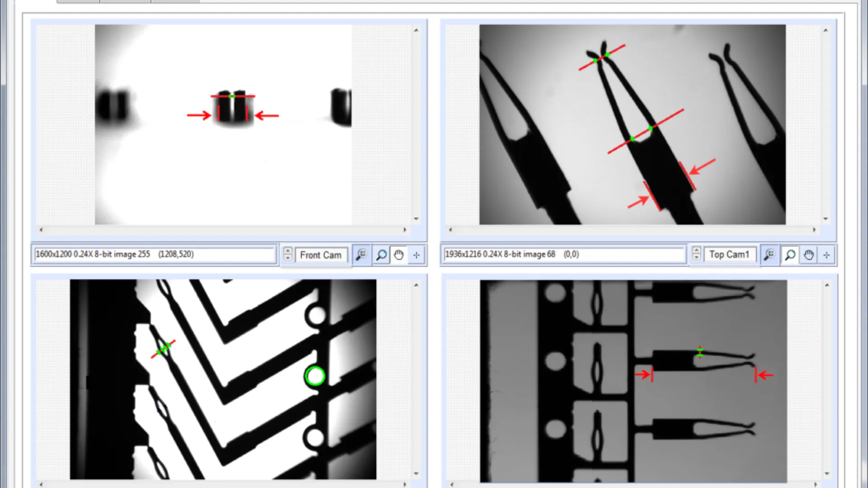
Task: Activate the hand pan tool for Top Cam1
Action: [x=808, y=255]
